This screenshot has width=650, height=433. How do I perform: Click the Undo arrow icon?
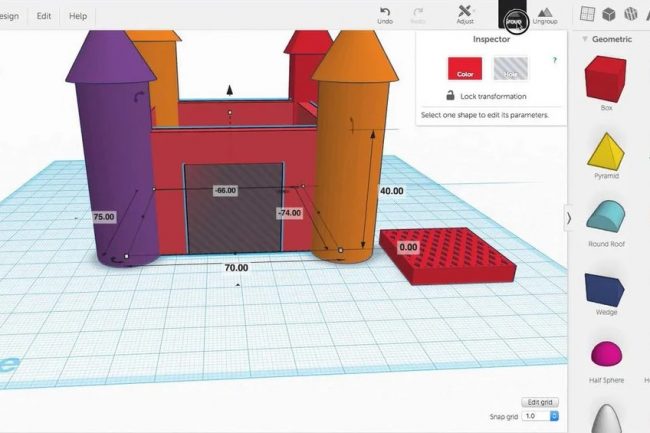tap(385, 10)
